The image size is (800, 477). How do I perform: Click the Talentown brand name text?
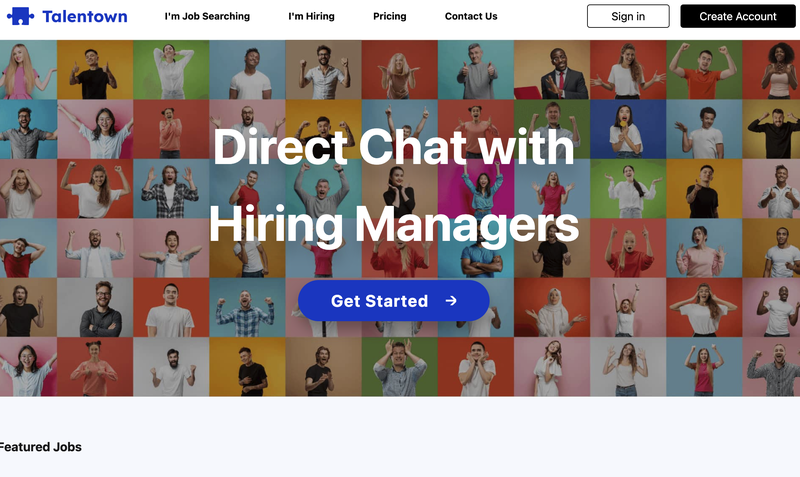tap(85, 16)
